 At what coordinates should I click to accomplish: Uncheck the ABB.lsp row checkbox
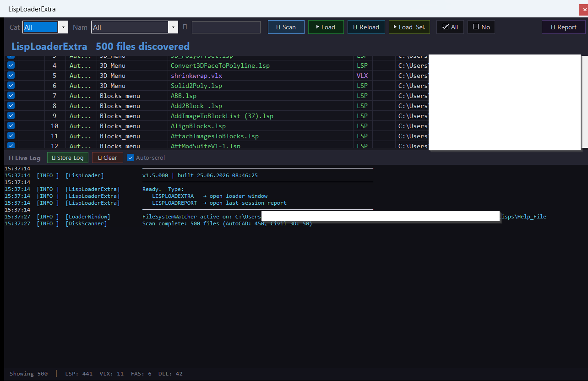coord(11,96)
